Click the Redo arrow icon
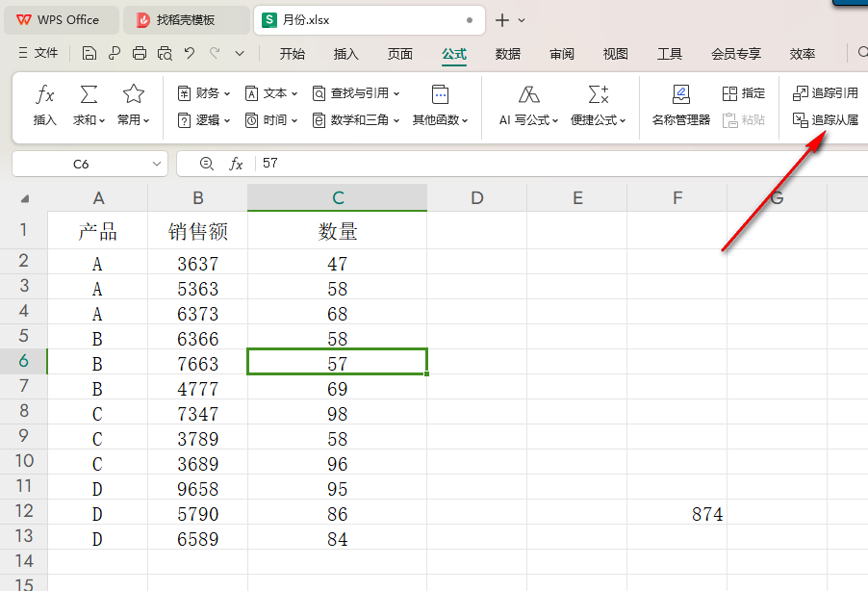The height and width of the screenshot is (591, 868). pos(215,53)
